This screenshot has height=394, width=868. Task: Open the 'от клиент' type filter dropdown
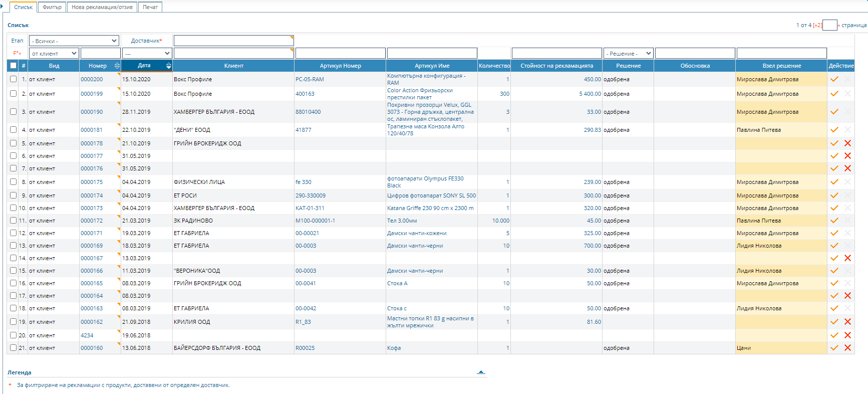point(54,53)
